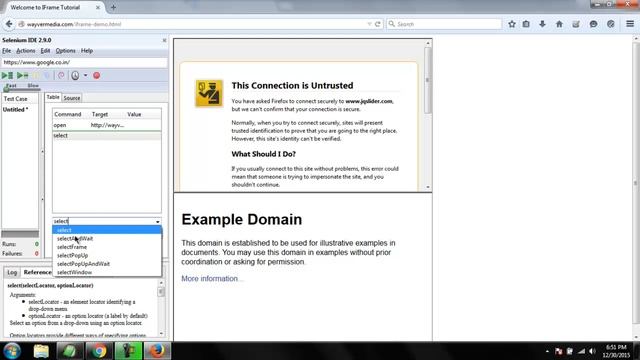The height and width of the screenshot is (360, 640).
Task: Choose selectWindow from command list
Action: [x=107, y=272]
